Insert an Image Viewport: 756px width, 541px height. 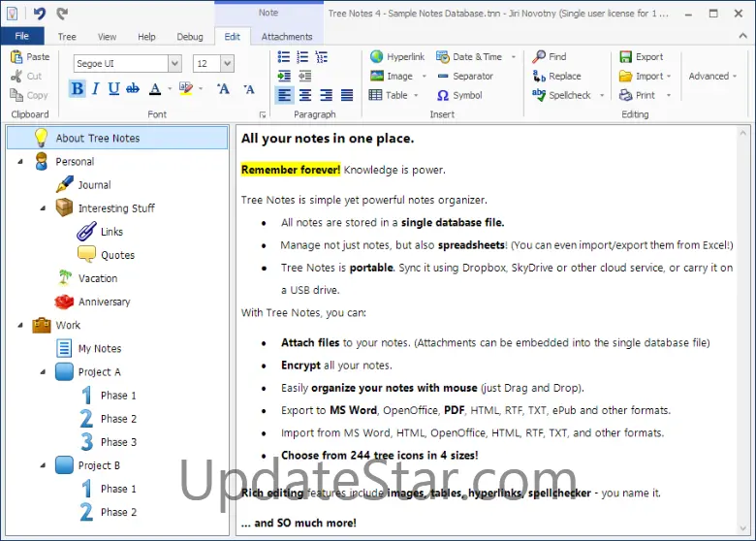click(392, 77)
